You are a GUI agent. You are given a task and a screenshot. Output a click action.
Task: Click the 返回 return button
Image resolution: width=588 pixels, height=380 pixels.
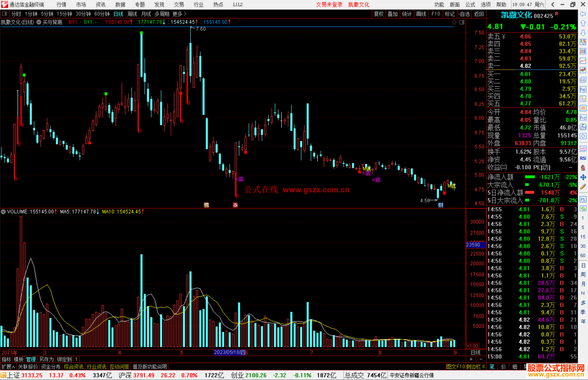click(x=479, y=14)
